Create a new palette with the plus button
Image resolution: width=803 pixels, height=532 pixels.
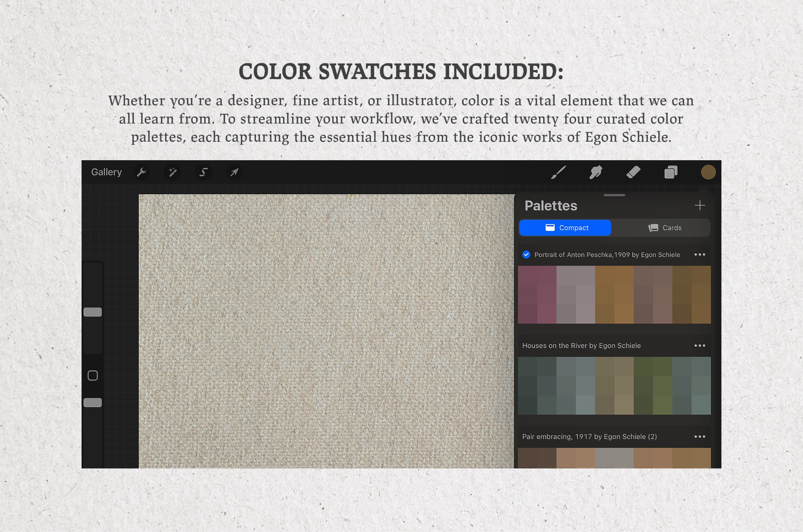point(700,205)
